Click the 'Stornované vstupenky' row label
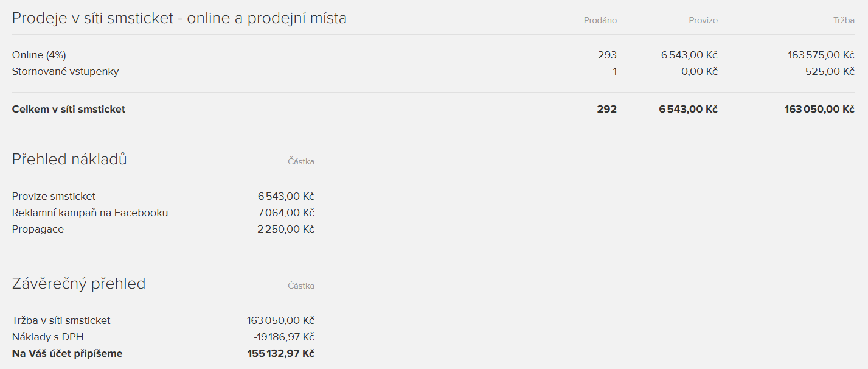The image size is (868, 369). pyautogui.click(x=66, y=71)
